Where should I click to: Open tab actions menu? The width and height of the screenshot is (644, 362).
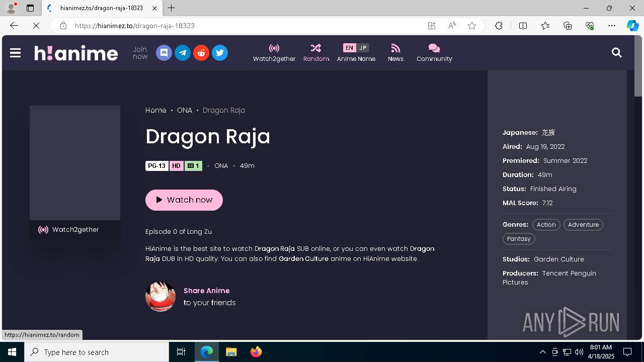pyautogui.click(x=30, y=8)
